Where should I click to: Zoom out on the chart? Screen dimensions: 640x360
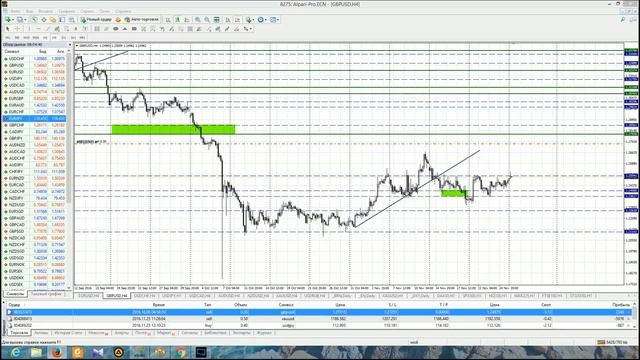(x=207, y=20)
